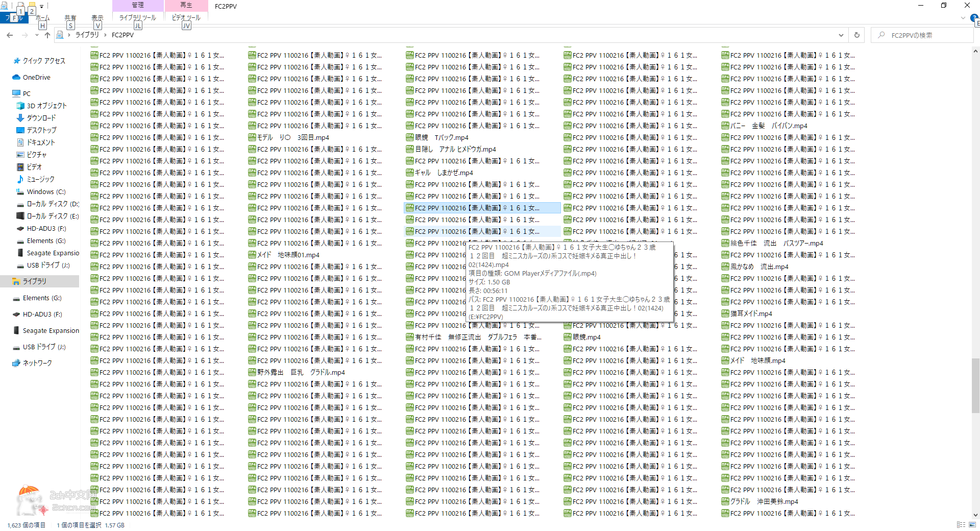Open USB ドライブ (J:) listed under PC
The width and height of the screenshot is (980, 531).
(43, 265)
